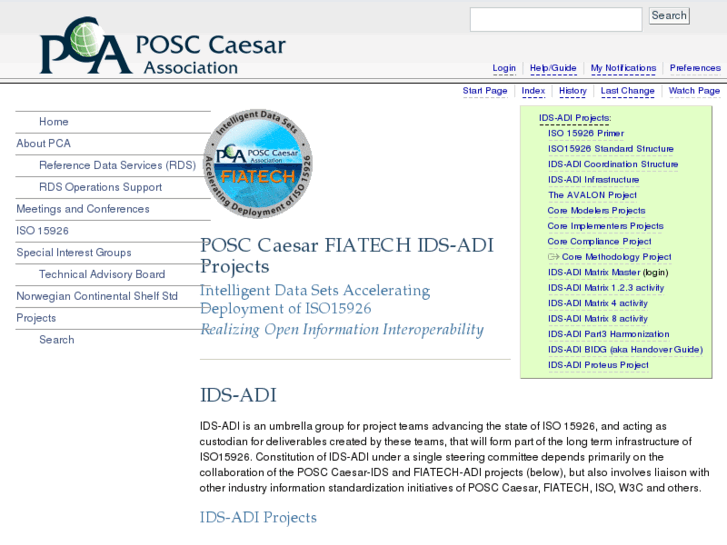Click the IDS-ADI section heading
This screenshot has height=545, width=727.
pos(238,396)
